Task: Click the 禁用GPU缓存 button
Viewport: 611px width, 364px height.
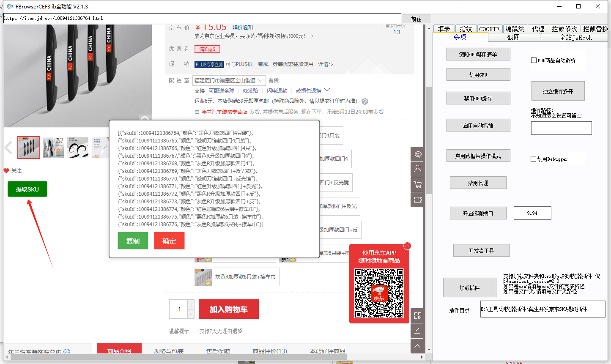Action: click(x=478, y=98)
